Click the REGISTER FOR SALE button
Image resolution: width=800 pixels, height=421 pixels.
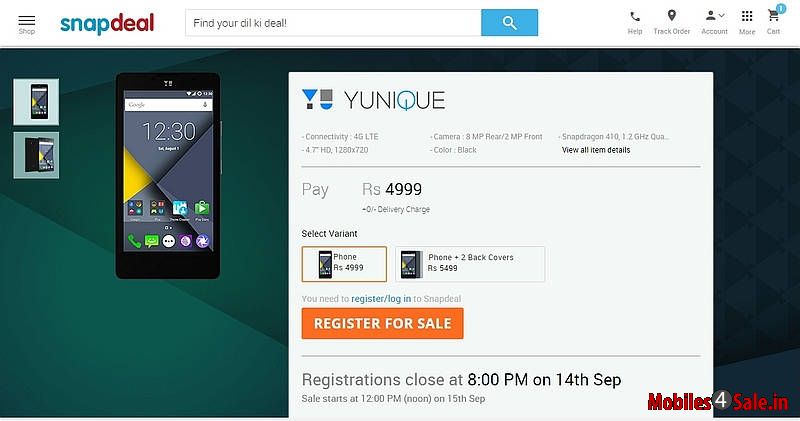383,323
